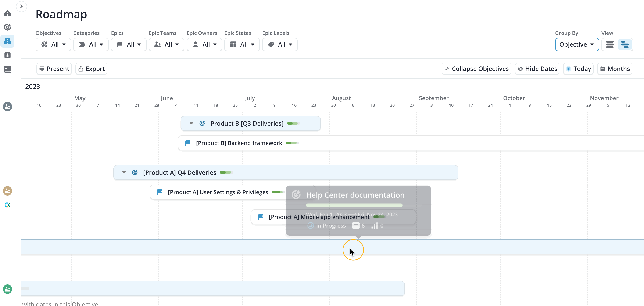Screen dimensions: 644x306
Task: Collapse the Product B Q3 Deliveries objective
Action: pyautogui.click(x=191, y=123)
